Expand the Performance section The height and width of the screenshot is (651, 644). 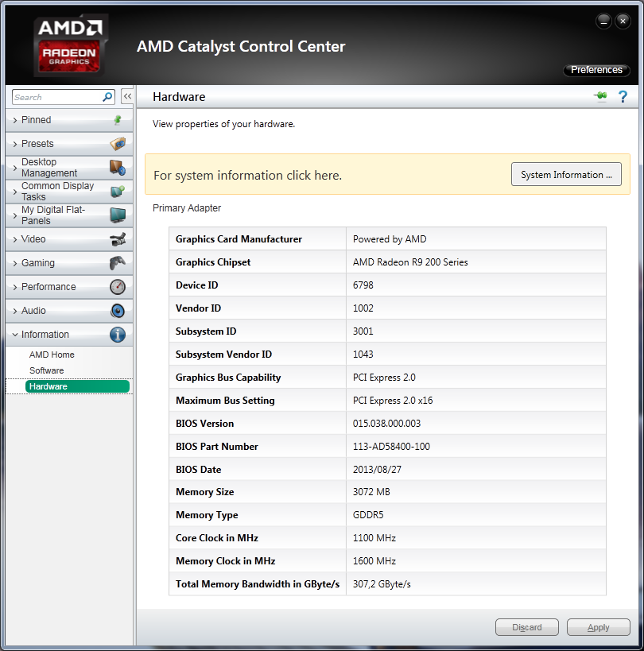coord(69,287)
